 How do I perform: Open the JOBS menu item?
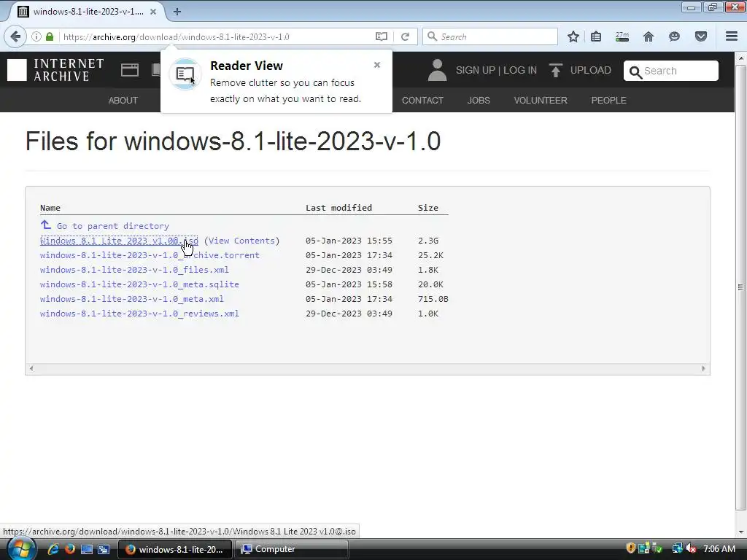(479, 101)
